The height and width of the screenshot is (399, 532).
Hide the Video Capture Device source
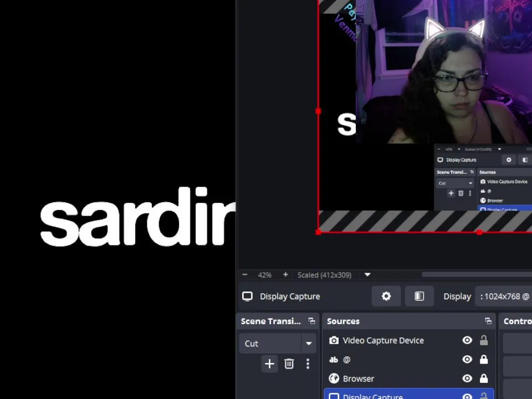(467, 340)
